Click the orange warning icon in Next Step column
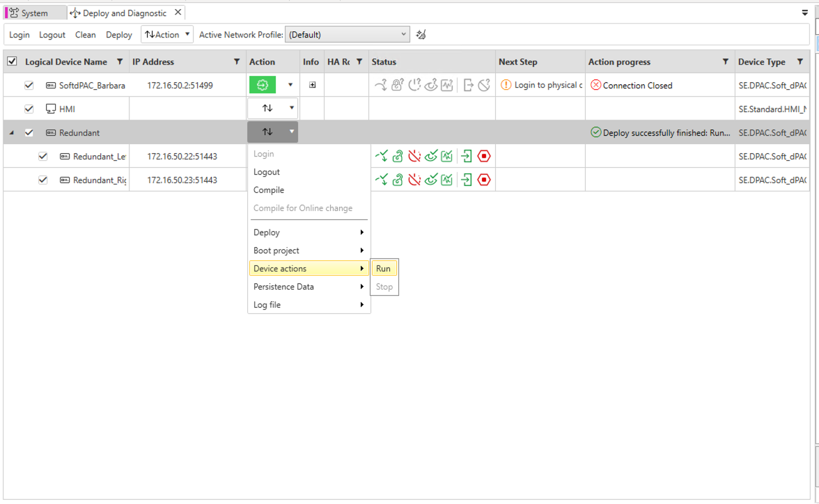This screenshot has height=504, width=819. point(506,85)
